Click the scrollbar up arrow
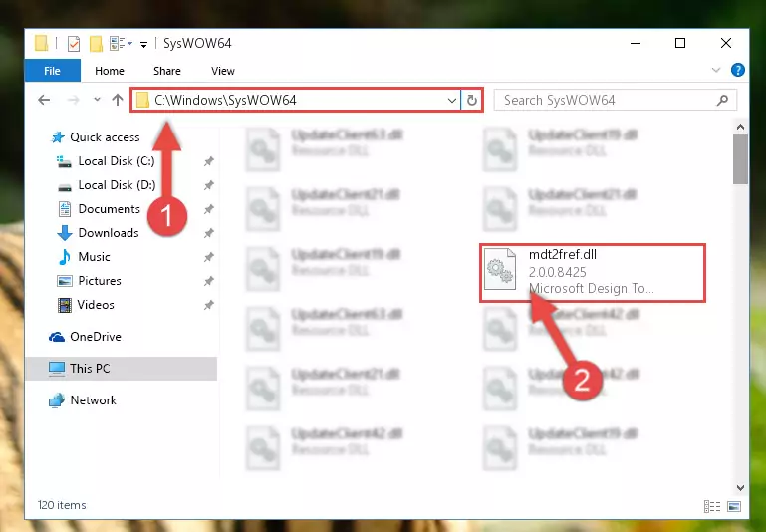The width and height of the screenshot is (766, 532). tap(740, 127)
